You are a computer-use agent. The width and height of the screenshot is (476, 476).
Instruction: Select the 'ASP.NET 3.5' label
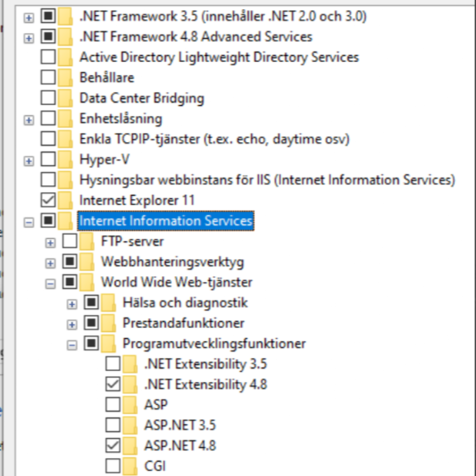pos(180,425)
